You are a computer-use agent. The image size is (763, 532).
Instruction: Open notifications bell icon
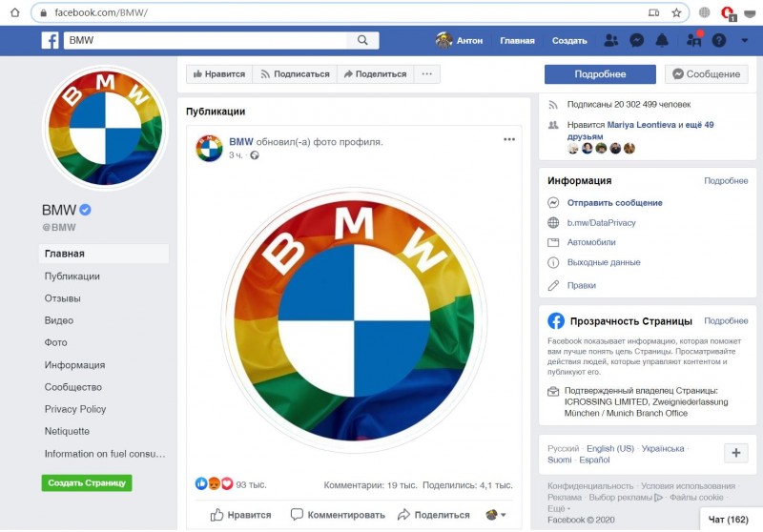coord(664,41)
